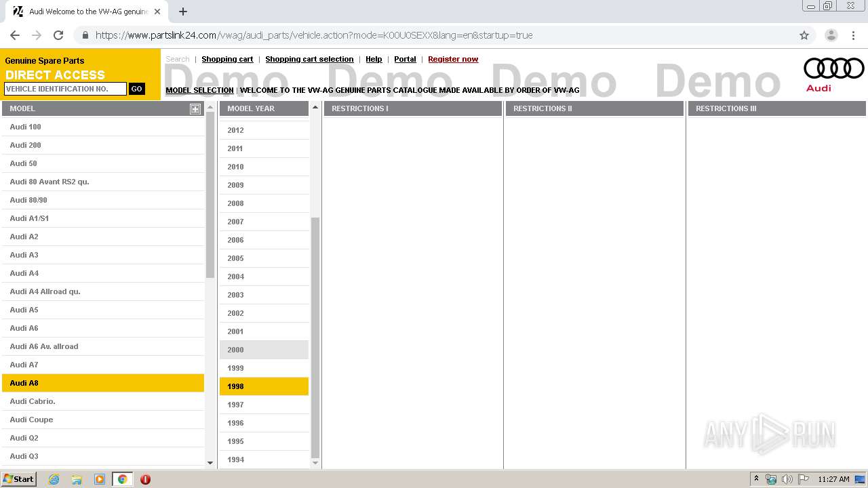The width and height of the screenshot is (868, 488).
Task: Click the browser back arrow
Action: coord(15,35)
